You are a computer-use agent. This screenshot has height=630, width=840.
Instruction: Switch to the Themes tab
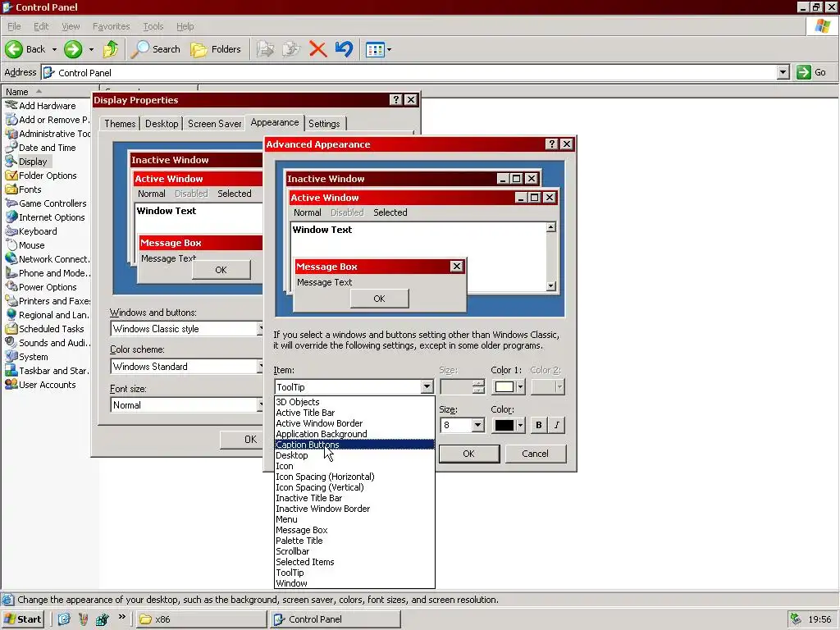point(120,124)
